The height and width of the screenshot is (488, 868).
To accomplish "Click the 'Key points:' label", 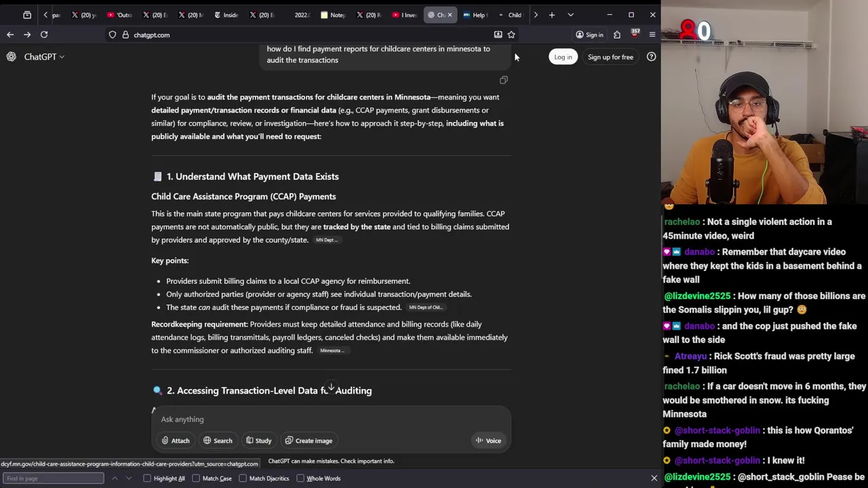I will tap(170, 260).
